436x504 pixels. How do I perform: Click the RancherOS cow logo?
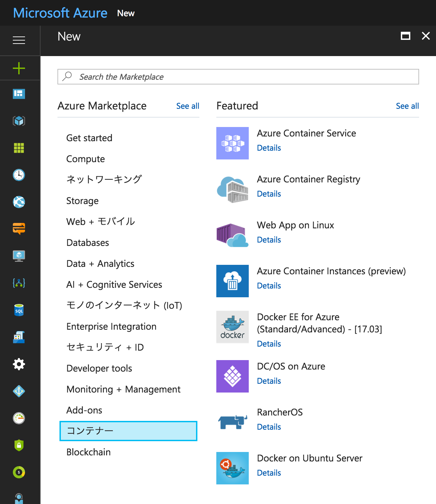pos(233,422)
